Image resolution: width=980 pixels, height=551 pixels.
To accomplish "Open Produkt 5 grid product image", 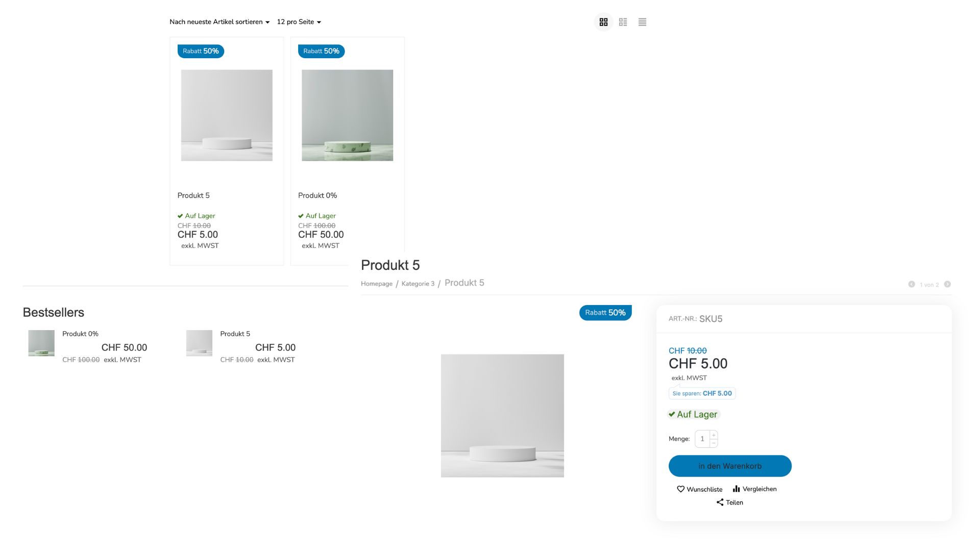I will (x=227, y=115).
